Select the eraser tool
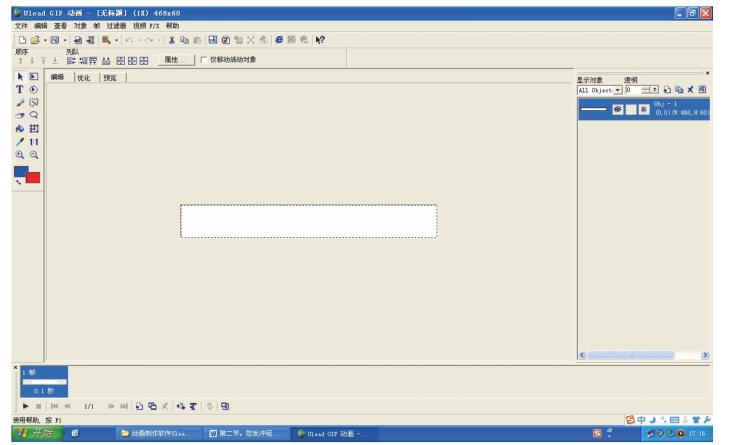This screenshot has width=737, height=445. pos(20,115)
